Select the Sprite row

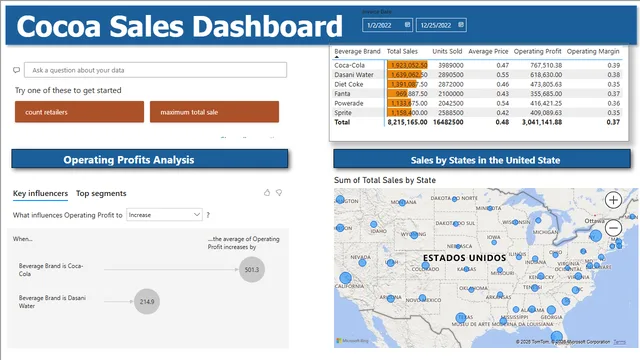tap(477, 113)
